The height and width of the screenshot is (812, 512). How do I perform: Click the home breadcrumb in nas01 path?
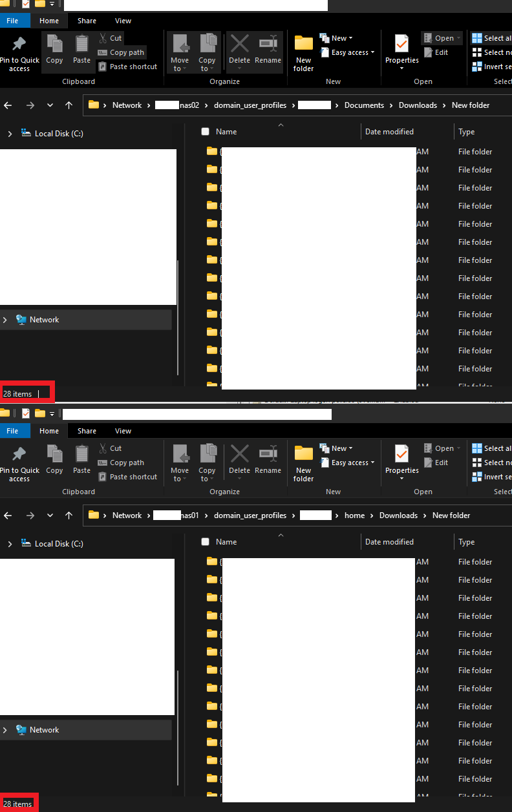354,515
